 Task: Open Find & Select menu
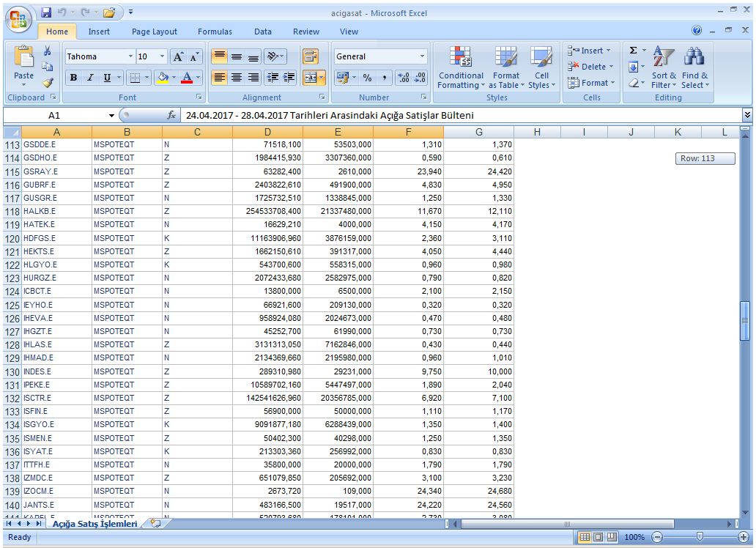click(x=694, y=67)
